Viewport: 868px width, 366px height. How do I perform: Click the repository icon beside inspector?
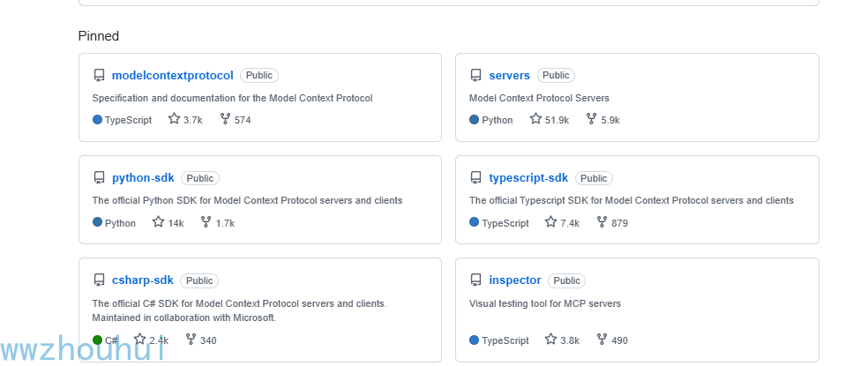click(476, 280)
